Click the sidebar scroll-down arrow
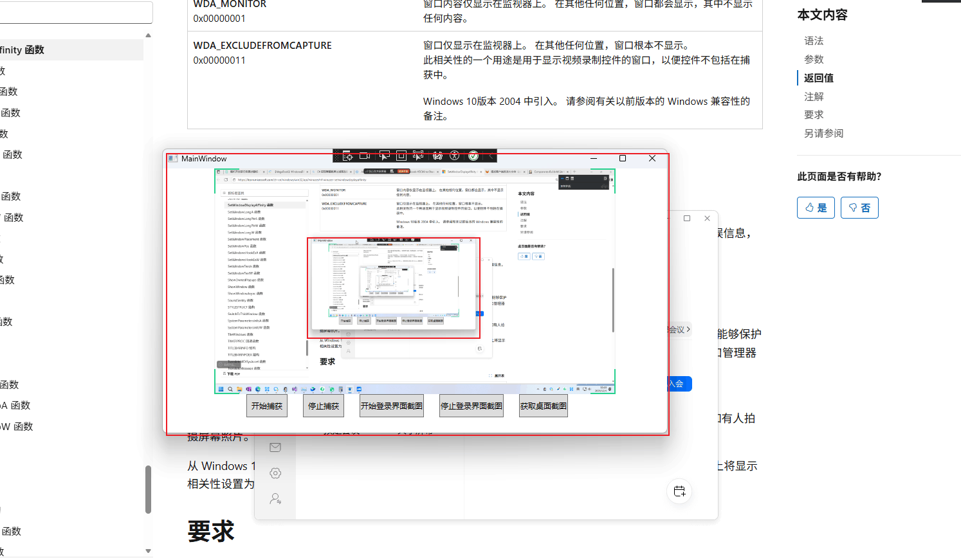Image resolution: width=961 pixels, height=560 pixels. (149, 551)
